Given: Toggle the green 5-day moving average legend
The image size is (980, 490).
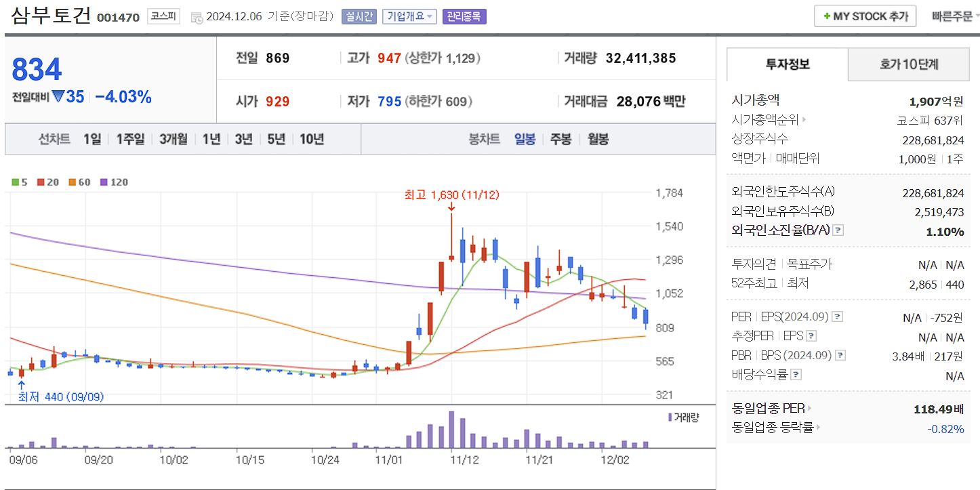Looking at the screenshot, I should (x=15, y=182).
